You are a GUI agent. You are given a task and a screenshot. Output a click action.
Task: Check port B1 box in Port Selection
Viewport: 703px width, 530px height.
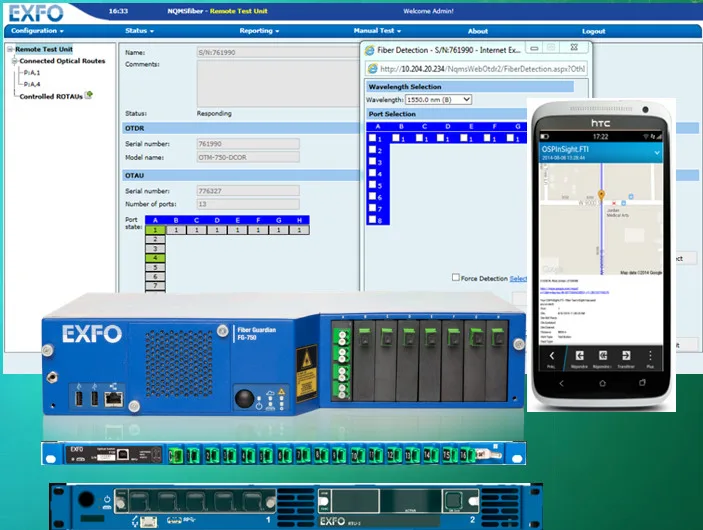click(395, 138)
